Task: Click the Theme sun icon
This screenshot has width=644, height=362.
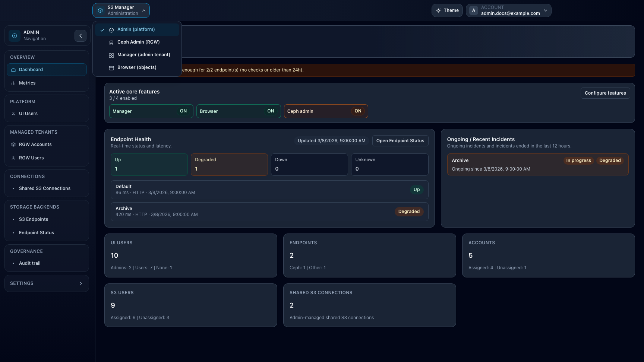Action: (x=438, y=10)
